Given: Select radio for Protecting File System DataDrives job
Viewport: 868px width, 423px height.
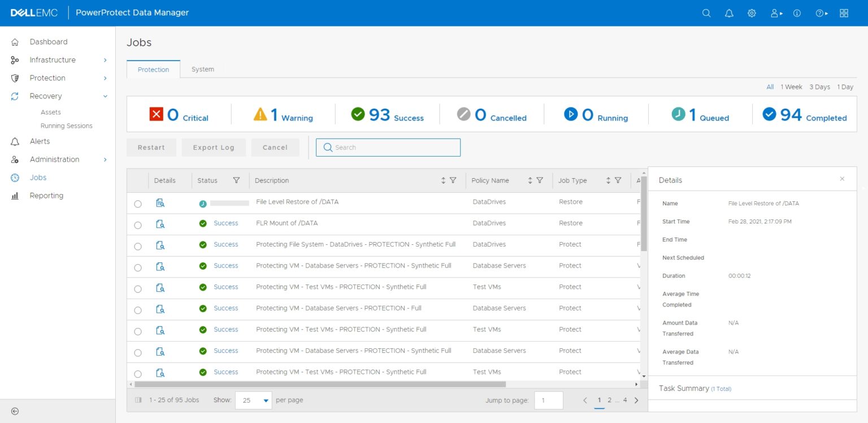Looking at the screenshot, I should [138, 247].
